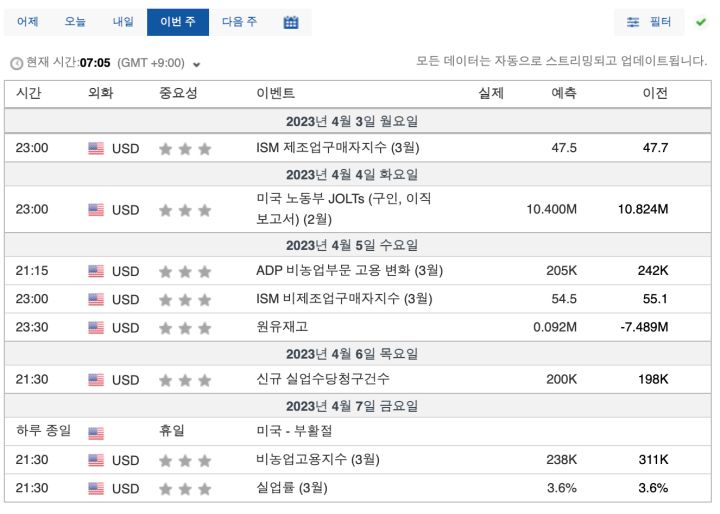Click the 2023년 4월 7일 금요일 date header
720x514 pixels.
point(352,406)
